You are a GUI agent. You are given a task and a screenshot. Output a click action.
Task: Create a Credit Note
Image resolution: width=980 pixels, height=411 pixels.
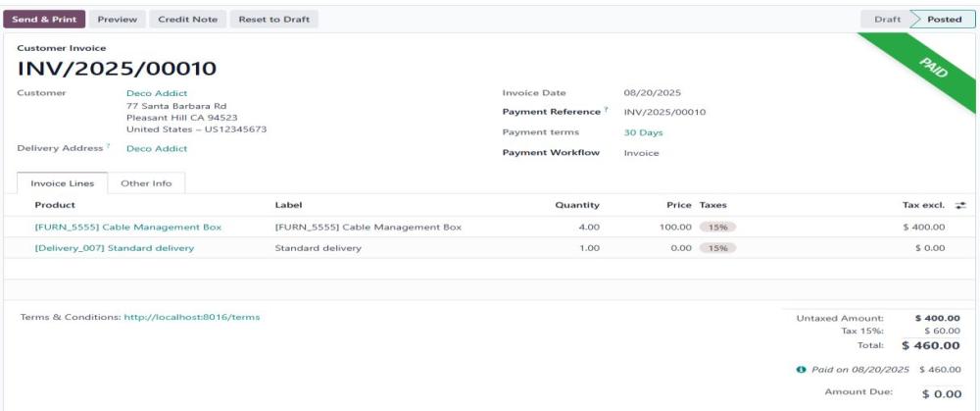(187, 20)
